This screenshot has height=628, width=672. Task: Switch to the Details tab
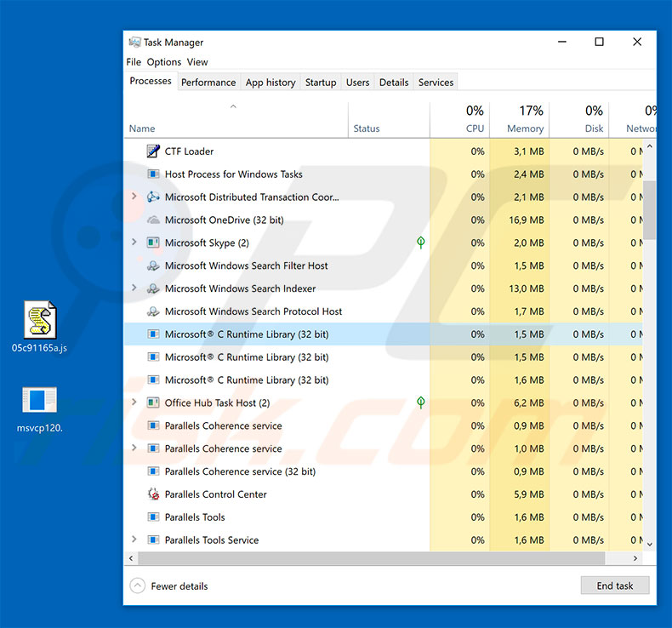point(394,83)
